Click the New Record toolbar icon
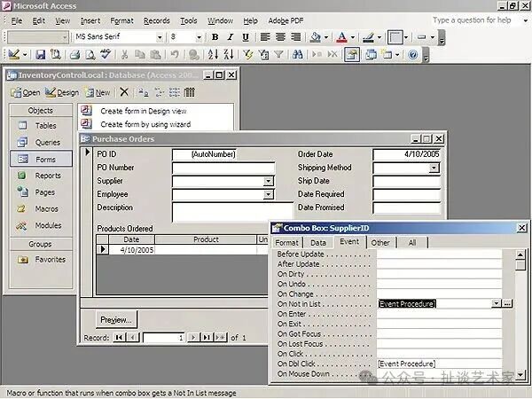 pyautogui.click(x=317, y=55)
